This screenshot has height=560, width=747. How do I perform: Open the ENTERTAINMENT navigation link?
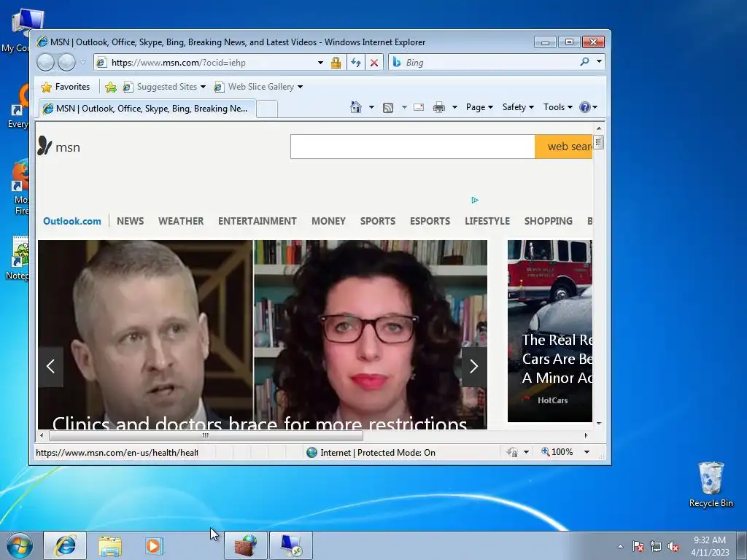point(258,221)
